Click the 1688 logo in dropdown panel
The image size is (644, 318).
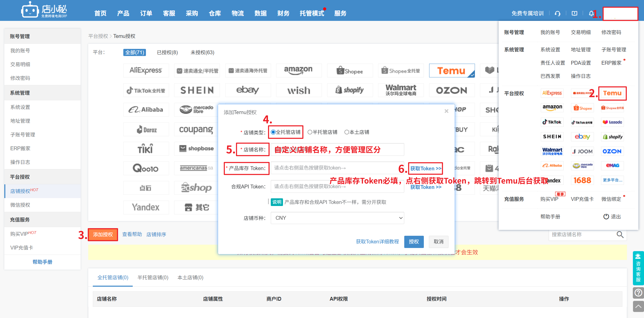coord(582,180)
